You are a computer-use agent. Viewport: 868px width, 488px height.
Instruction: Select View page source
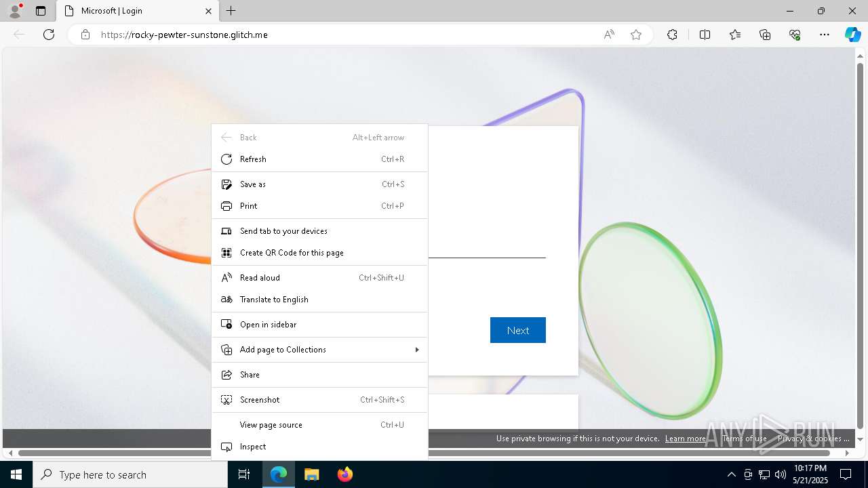tap(319, 425)
